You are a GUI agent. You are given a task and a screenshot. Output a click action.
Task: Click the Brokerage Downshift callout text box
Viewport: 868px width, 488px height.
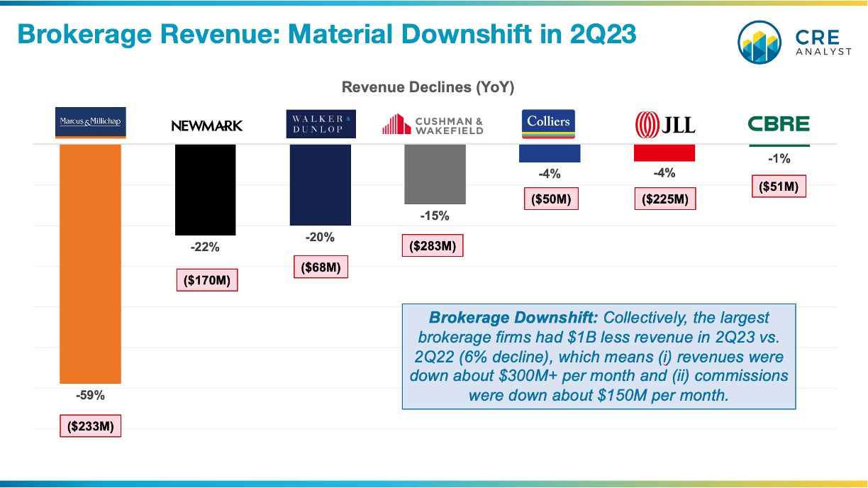(x=599, y=357)
